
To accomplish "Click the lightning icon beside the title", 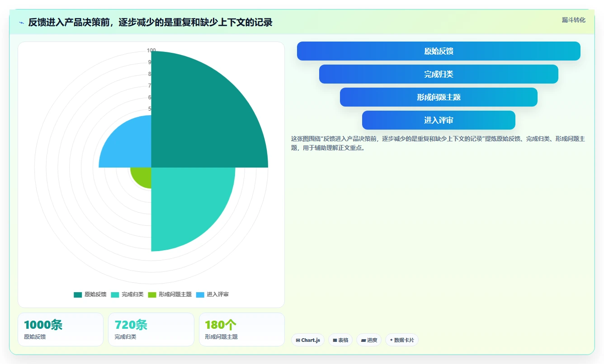I will tap(21, 23).
